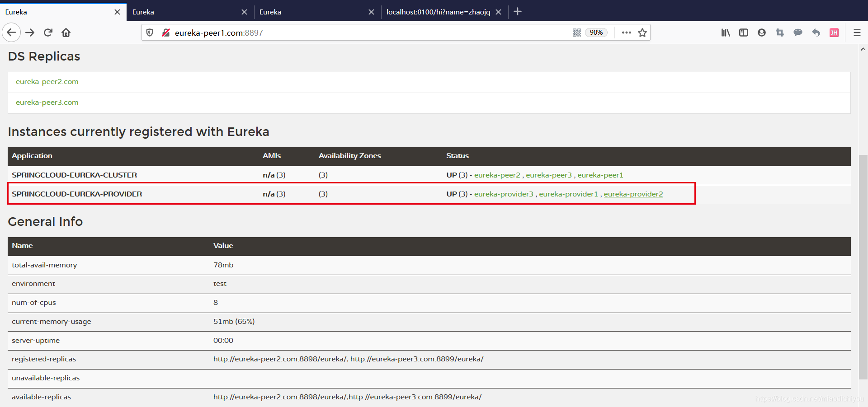Screen dimensions: 868x407
Task: Close the first Eureka tab
Action: coord(117,12)
